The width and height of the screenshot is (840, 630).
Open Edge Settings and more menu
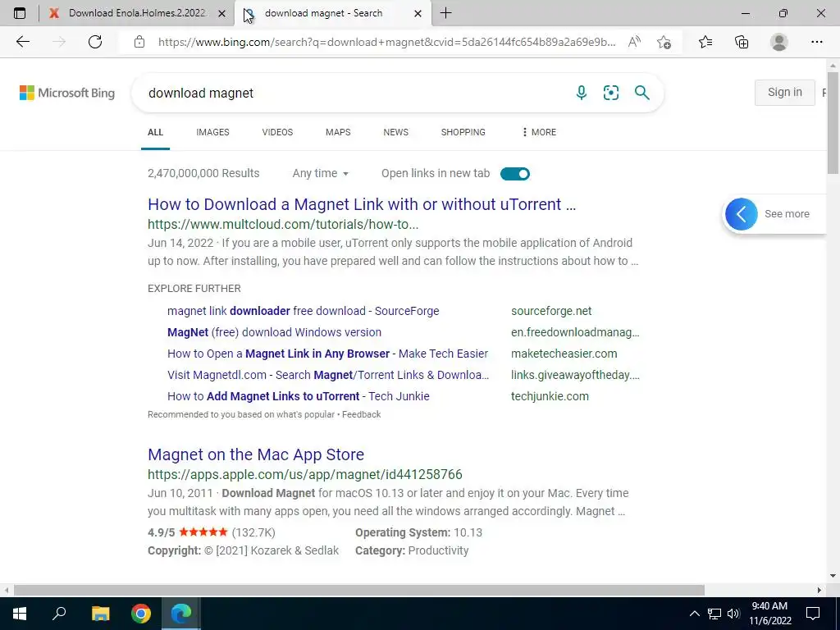[816, 42]
